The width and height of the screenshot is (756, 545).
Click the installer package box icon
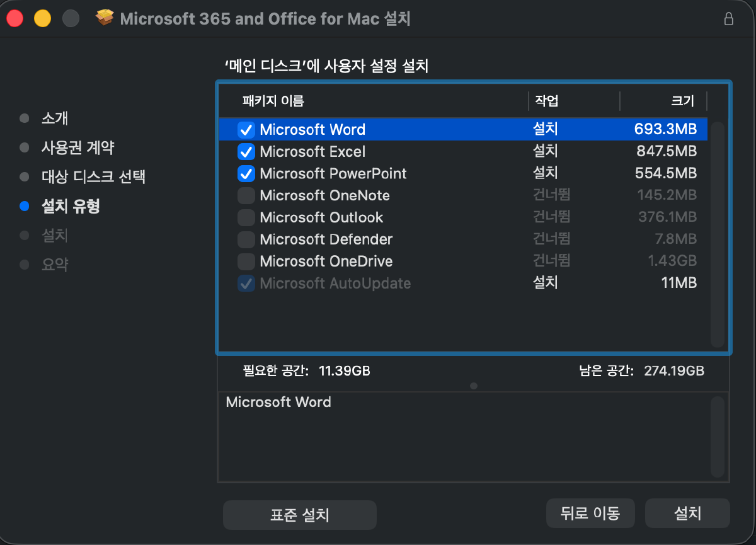[105, 18]
